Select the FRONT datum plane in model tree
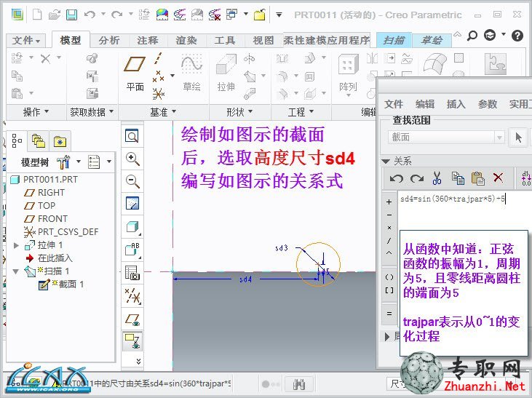Screen dimensions: 532x398 pyautogui.click(x=52, y=218)
